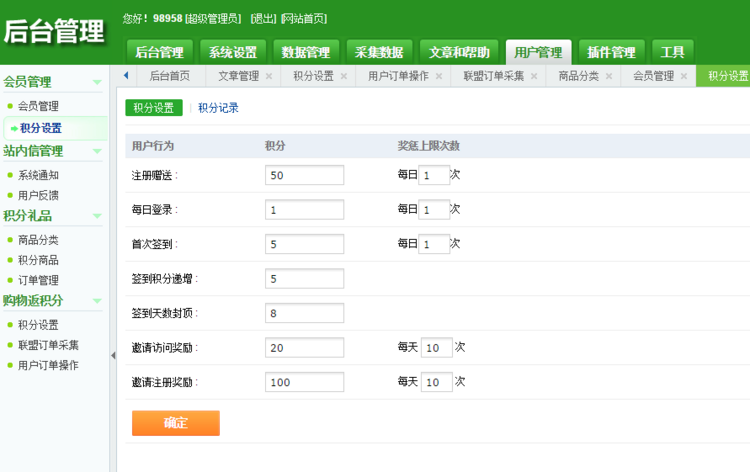The height and width of the screenshot is (472, 750).
Task: Open the 插件管理 top menu
Action: [x=611, y=52]
